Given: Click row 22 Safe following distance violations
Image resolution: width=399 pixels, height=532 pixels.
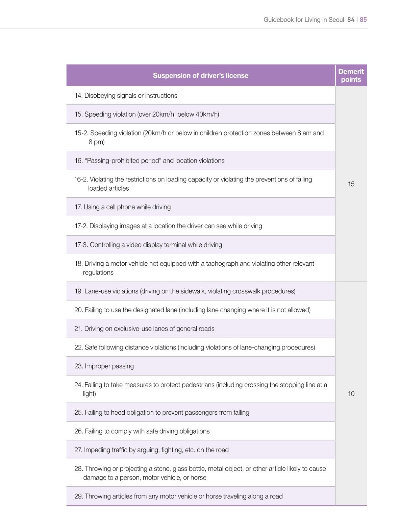Looking at the screenshot, I should tap(201, 347).
